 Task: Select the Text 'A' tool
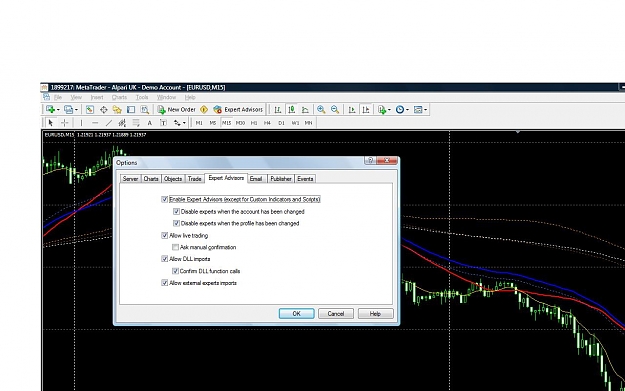click(149, 123)
